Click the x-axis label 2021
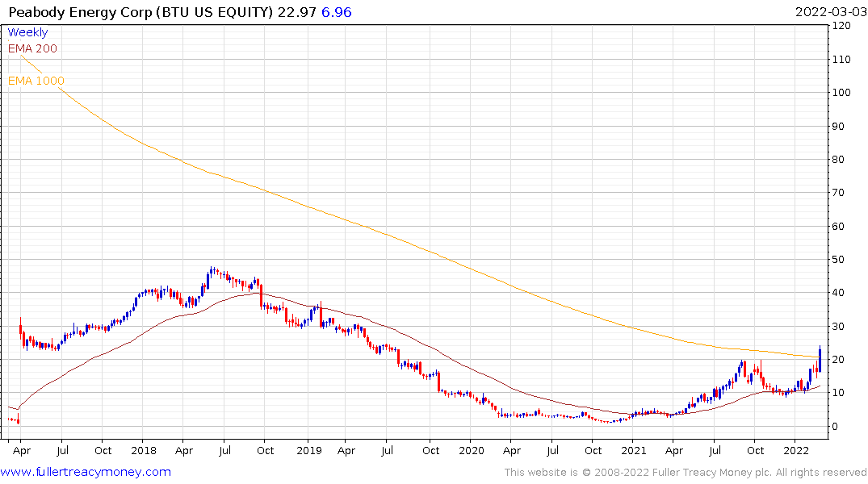The width and height of the screenshot is (868, 484). click(x=633, y=451)
